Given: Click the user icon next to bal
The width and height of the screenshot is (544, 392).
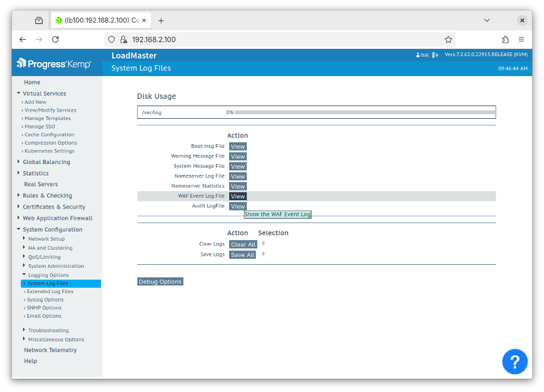Looking at the screenshot, I should pos(417,54).
